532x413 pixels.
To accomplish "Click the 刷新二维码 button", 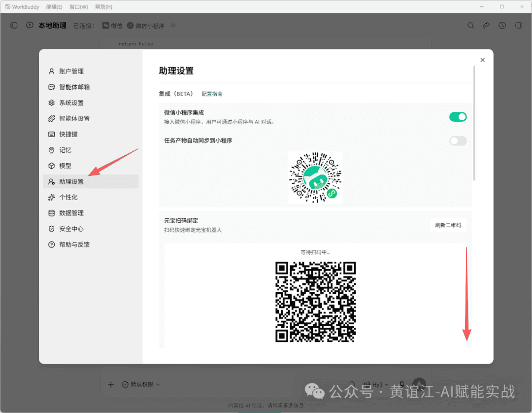I will tap(448, 225).
